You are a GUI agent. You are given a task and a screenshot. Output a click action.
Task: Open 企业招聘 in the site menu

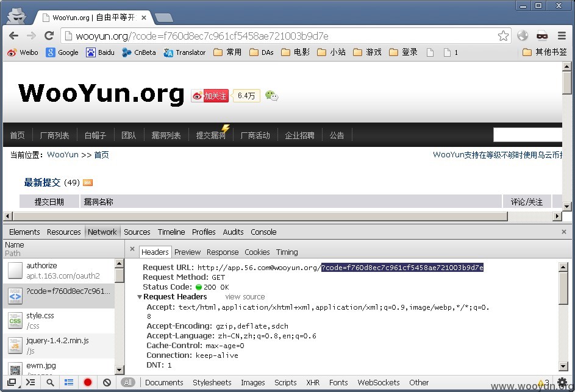click(299, 135)
